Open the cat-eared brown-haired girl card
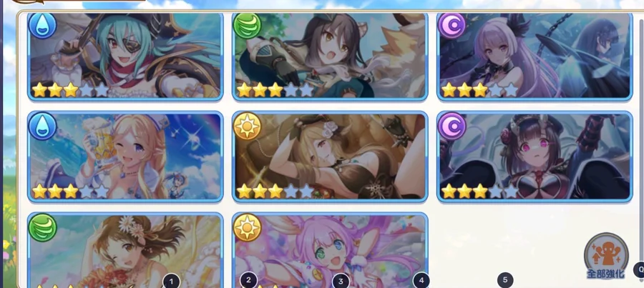The width and height of the screenshot is (644, 288). point(330,56)
